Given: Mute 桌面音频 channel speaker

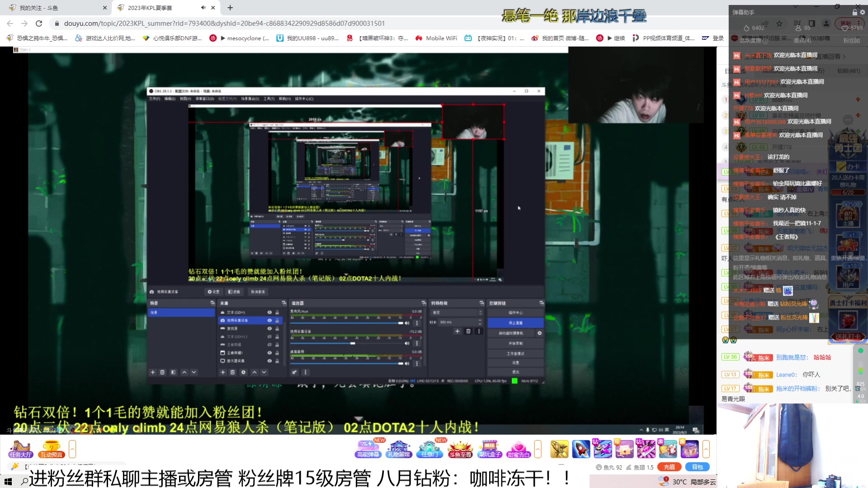Looking at the screenshot, I should coord(407,363).
